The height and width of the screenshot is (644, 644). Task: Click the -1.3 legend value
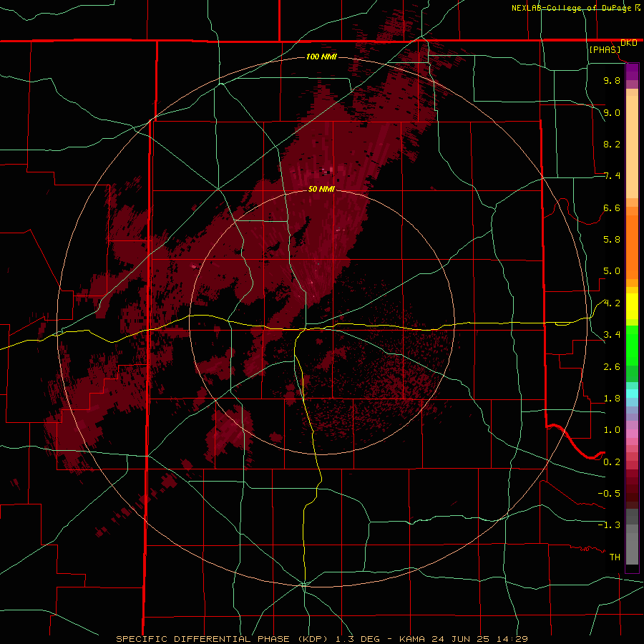tap(609, 525)
